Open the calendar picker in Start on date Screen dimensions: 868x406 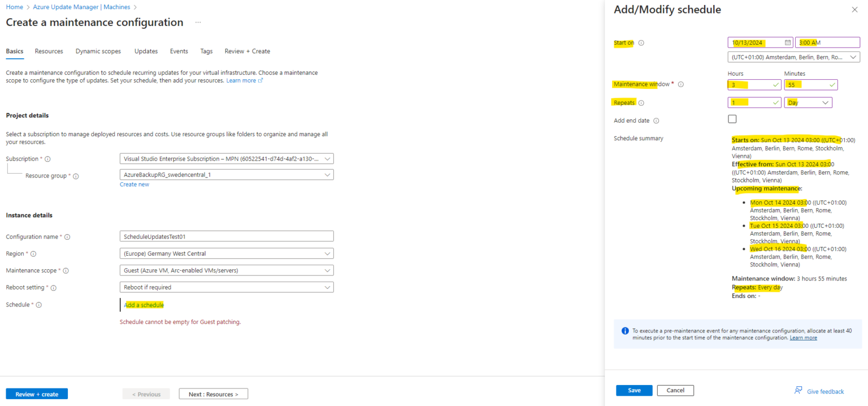pyautogui.click(x=788, y=42)
